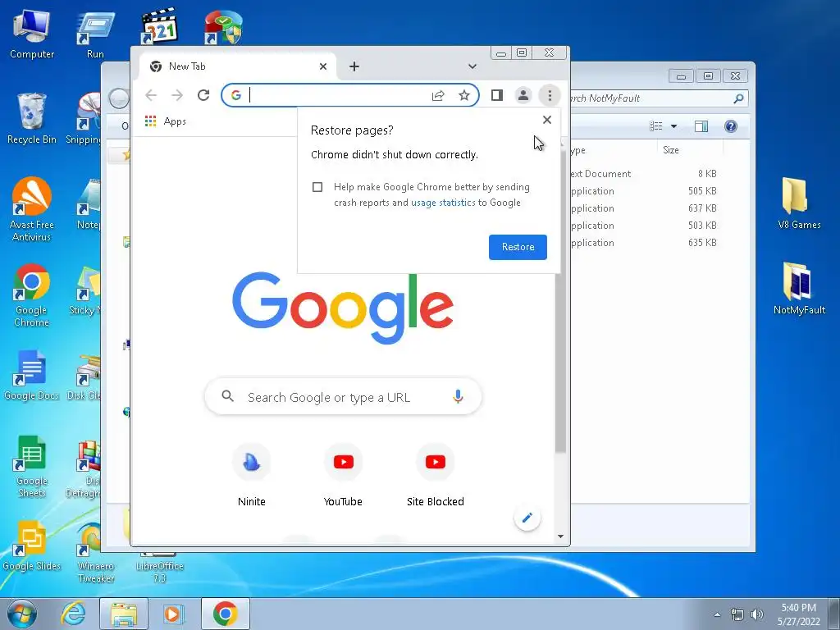840x630 pixels.
Task: Launch Google Chrome desktop shortcut
Action: click(32, 295)
